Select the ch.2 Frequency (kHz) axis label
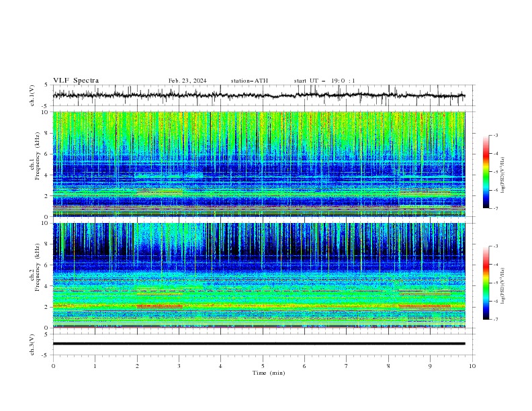532x411 pixels. [x=34, y=267]
